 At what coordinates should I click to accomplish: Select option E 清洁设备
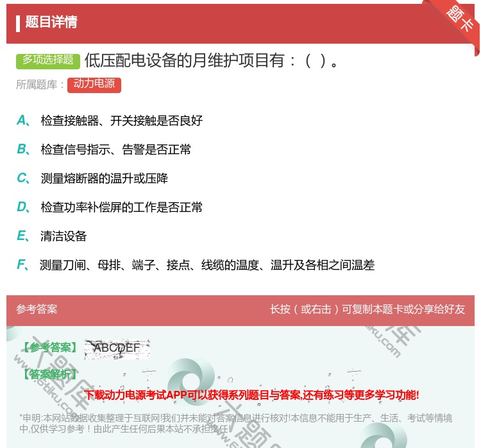click(51, 236)
